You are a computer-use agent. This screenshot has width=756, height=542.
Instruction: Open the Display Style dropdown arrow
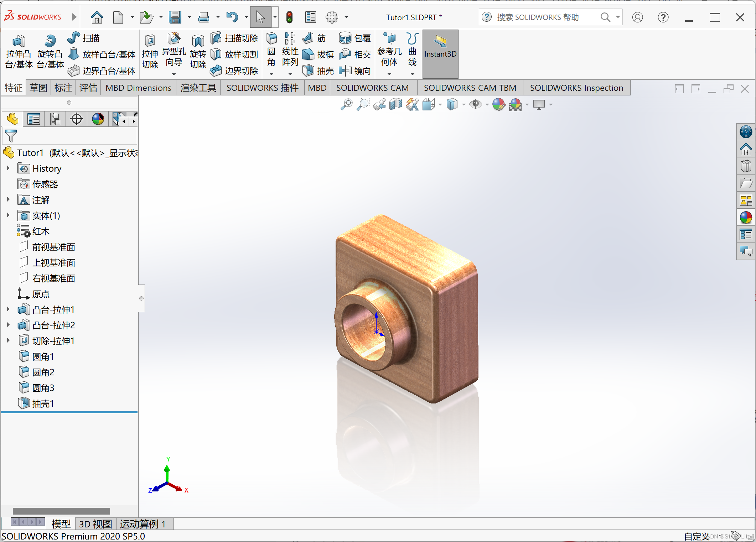click(464, 105)
